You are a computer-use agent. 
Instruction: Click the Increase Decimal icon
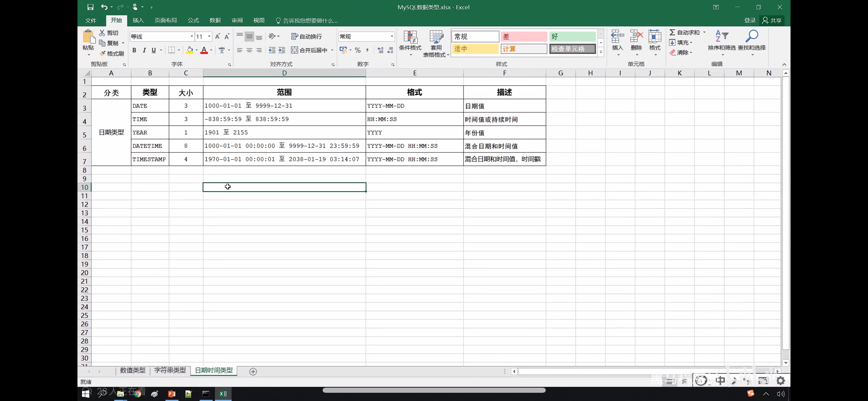coord(380,50)
